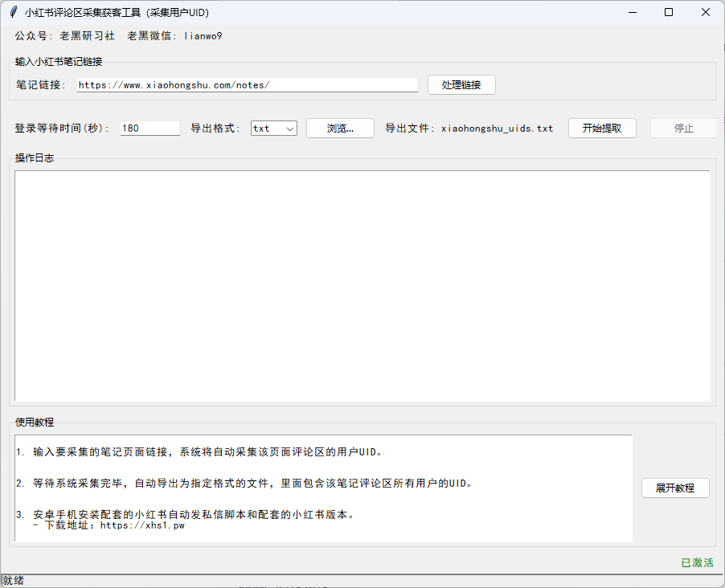Click the 就绪 status bar at the bottom
Viewport: 725px width, 588px height.
click(13, 580)
